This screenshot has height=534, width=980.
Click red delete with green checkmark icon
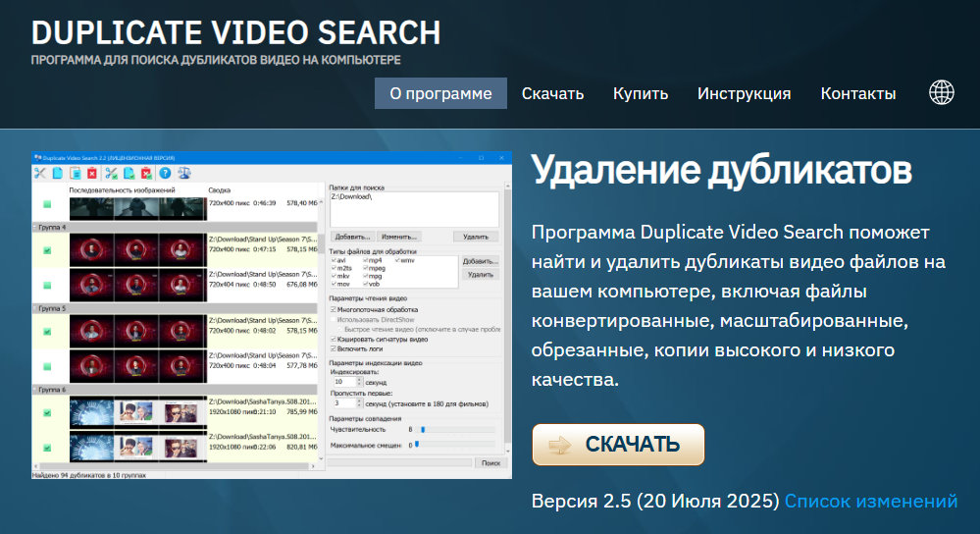tap(147, 173)
